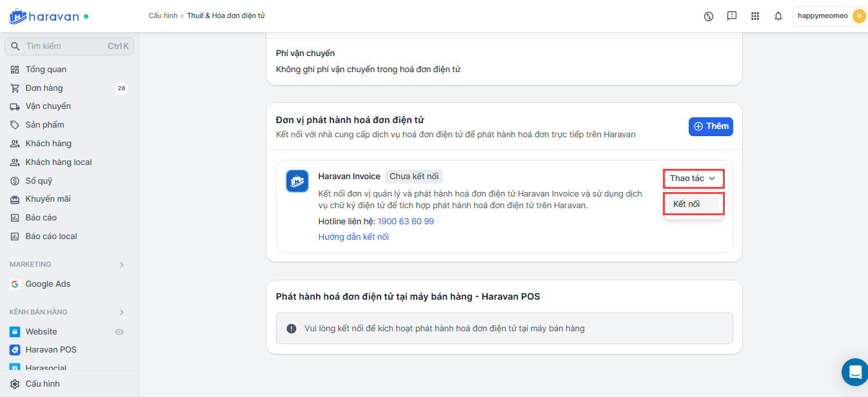
Task: Click the search magnifier icon
Action: [x=15, y=46]
